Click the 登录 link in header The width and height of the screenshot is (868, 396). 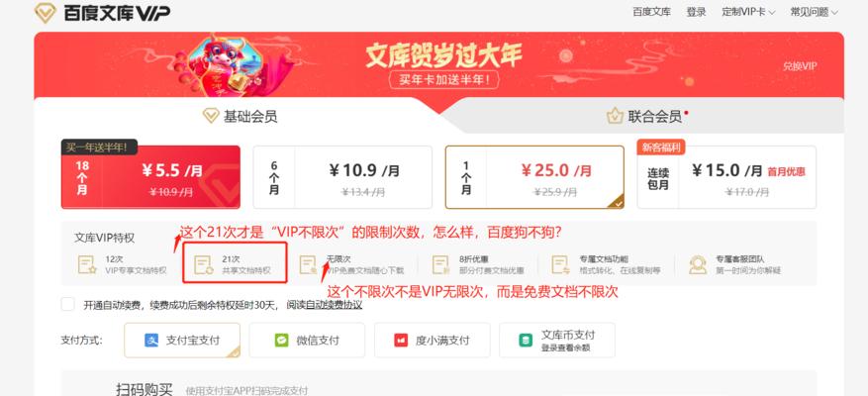(x=697, y=12)
